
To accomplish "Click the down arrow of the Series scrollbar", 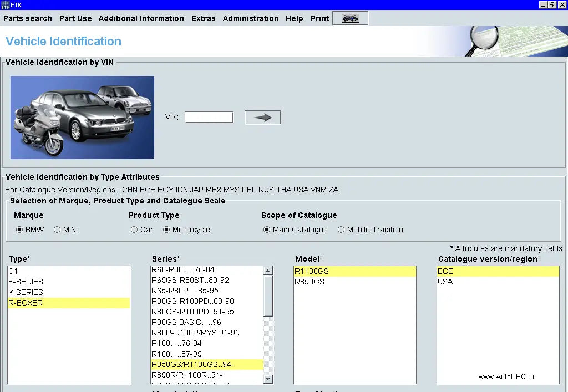I will [268, 379].
